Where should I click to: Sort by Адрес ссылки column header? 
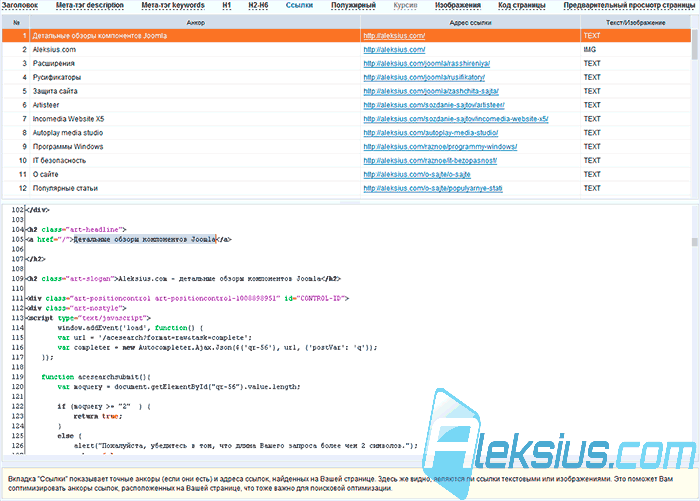[470, 22]
